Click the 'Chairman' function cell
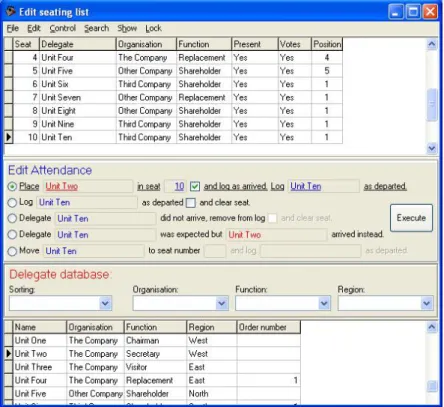 point(155,341)
